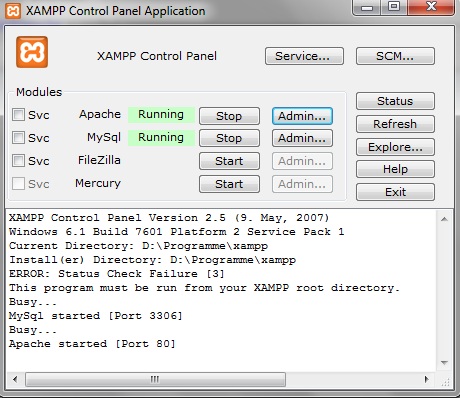Open the Service... dialog
The height and width of the screenshot is (398, 460).
(x=304, y=56)
